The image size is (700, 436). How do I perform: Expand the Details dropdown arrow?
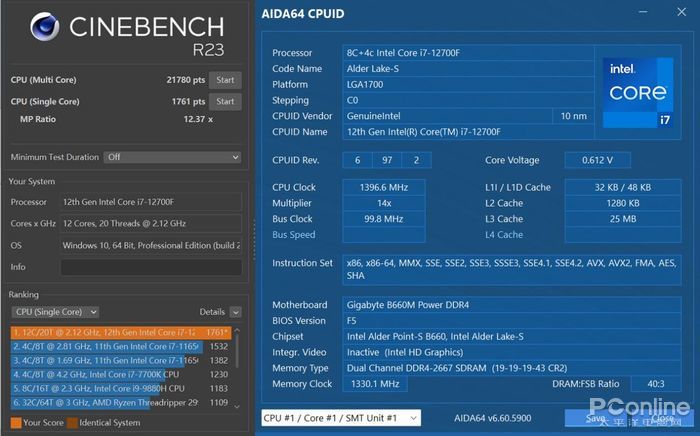point(236,312)
